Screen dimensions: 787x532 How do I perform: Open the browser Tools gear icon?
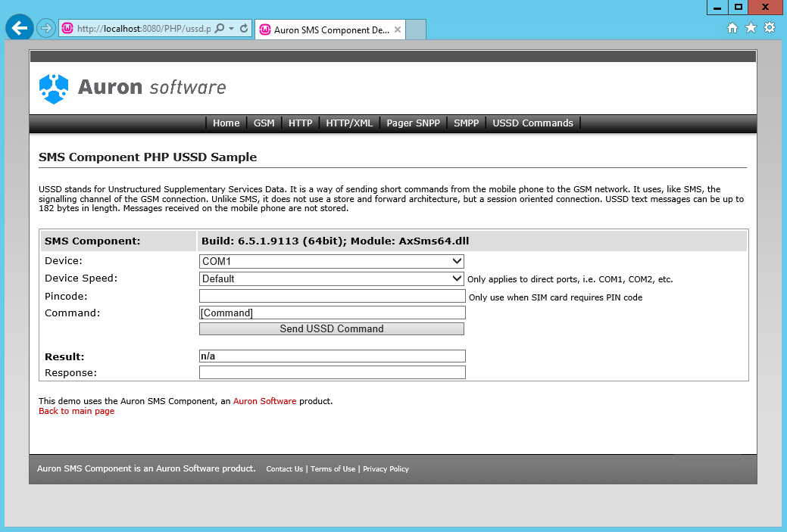[x=770, y=28]
